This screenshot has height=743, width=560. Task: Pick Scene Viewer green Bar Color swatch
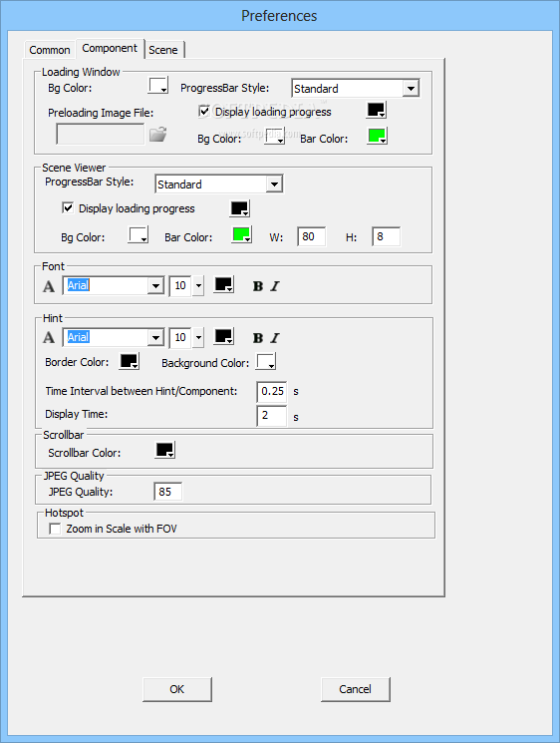click(x=241, y=235)
